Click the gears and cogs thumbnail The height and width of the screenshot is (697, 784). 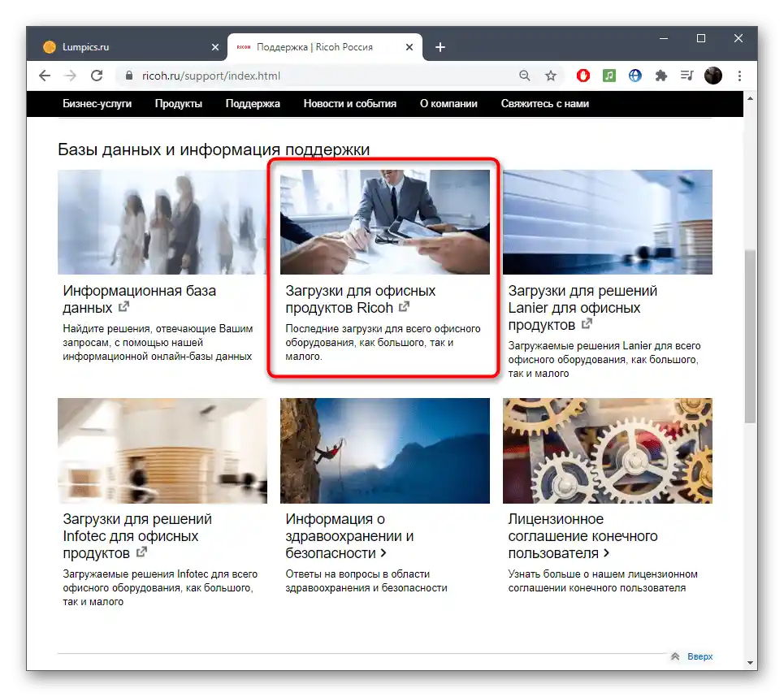608,451
